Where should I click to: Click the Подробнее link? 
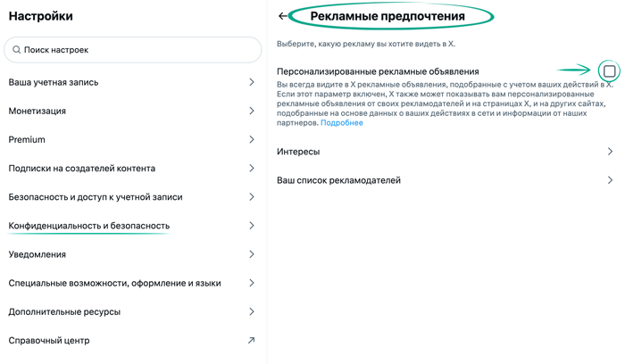click(342, 123)
